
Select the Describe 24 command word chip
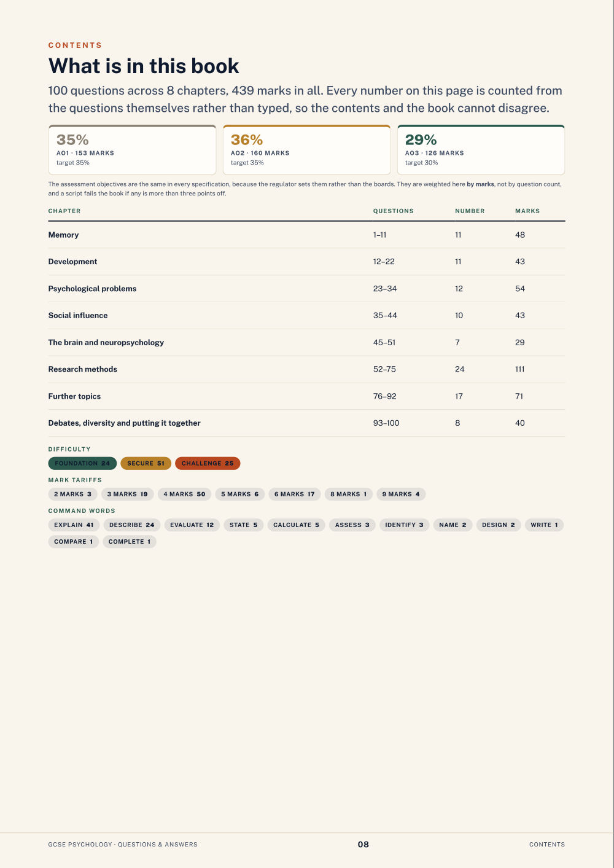pos(132,525)
